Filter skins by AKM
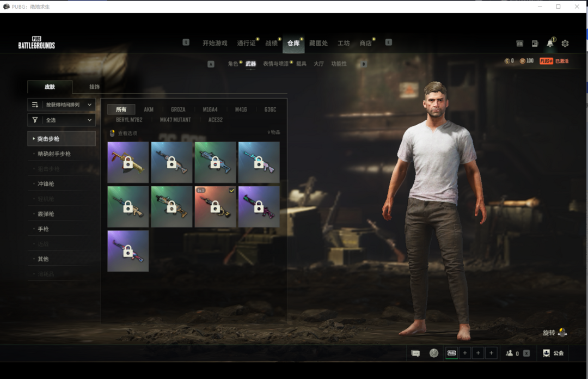 [149, 109]
